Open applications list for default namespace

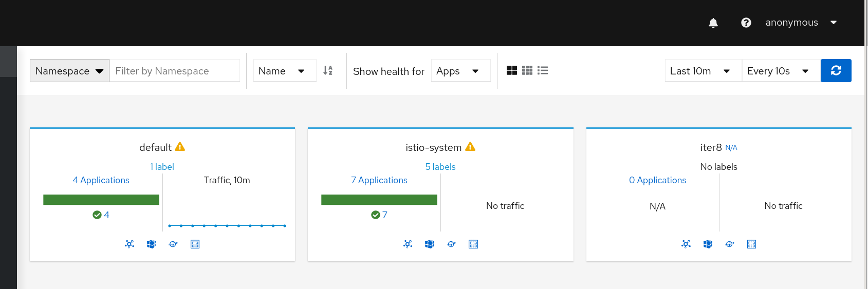click(151, 244)
